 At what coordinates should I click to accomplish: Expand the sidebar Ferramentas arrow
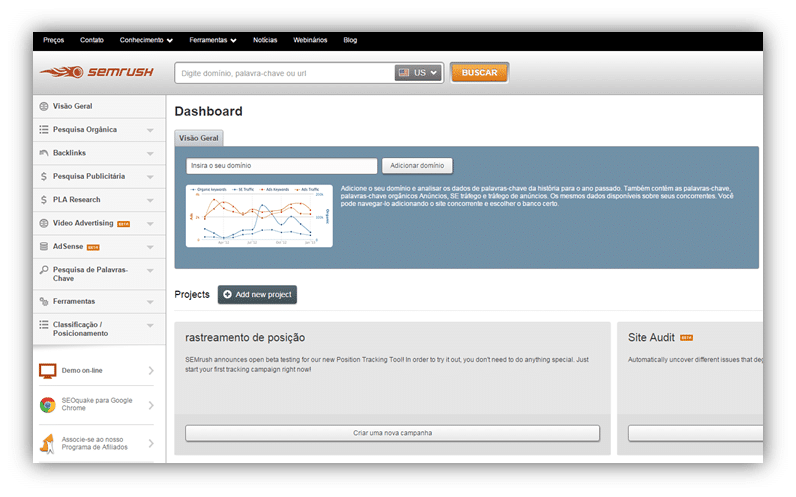[x=150, y=302]
